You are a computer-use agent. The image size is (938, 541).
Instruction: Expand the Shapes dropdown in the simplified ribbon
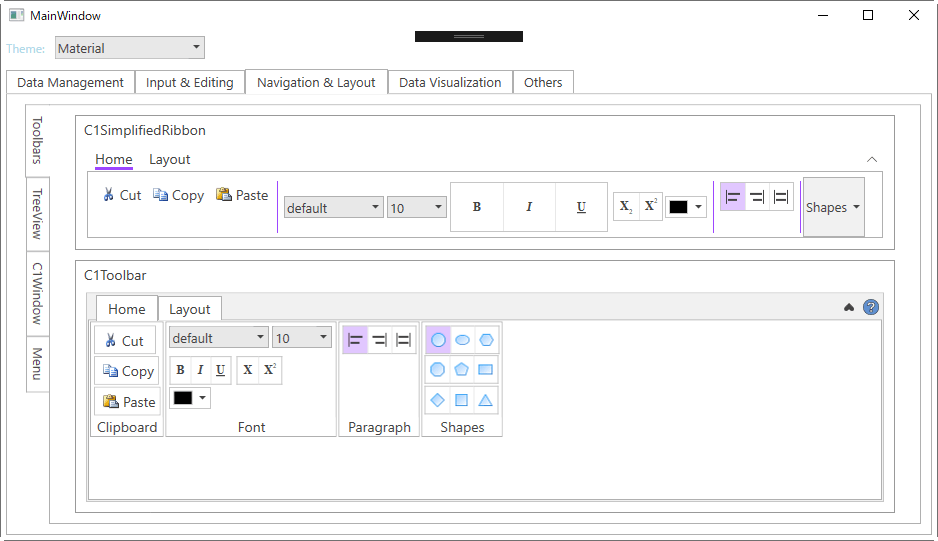[x=833, y=208]
